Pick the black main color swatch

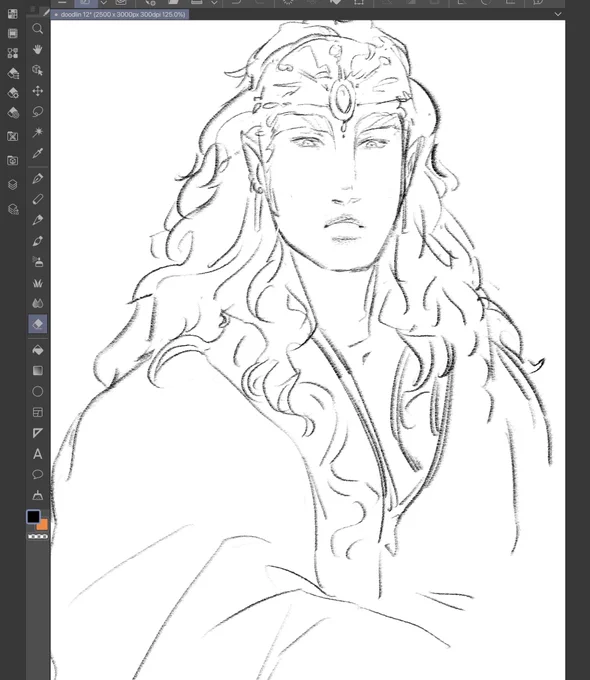point(33,517)
